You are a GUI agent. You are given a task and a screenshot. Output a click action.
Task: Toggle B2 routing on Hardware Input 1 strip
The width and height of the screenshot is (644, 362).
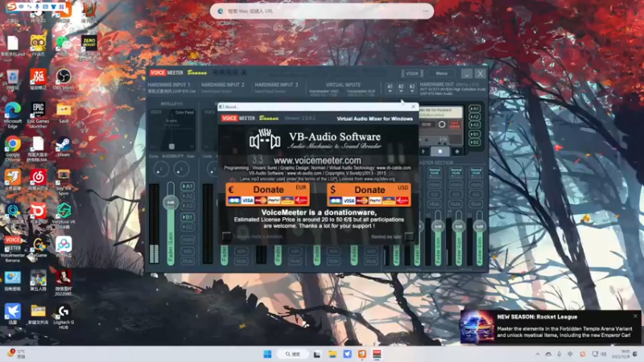pos(188,227)
